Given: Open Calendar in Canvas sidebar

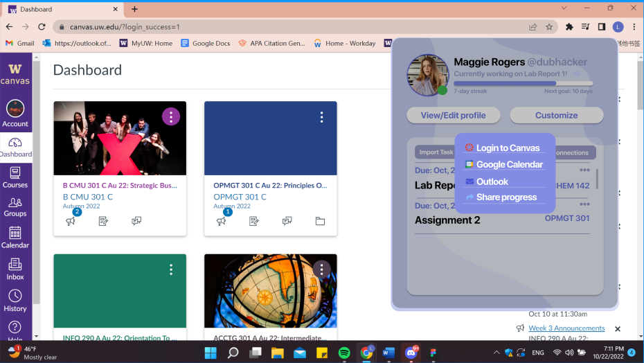Looking at the screenshot, I should (x=15, y=238).
